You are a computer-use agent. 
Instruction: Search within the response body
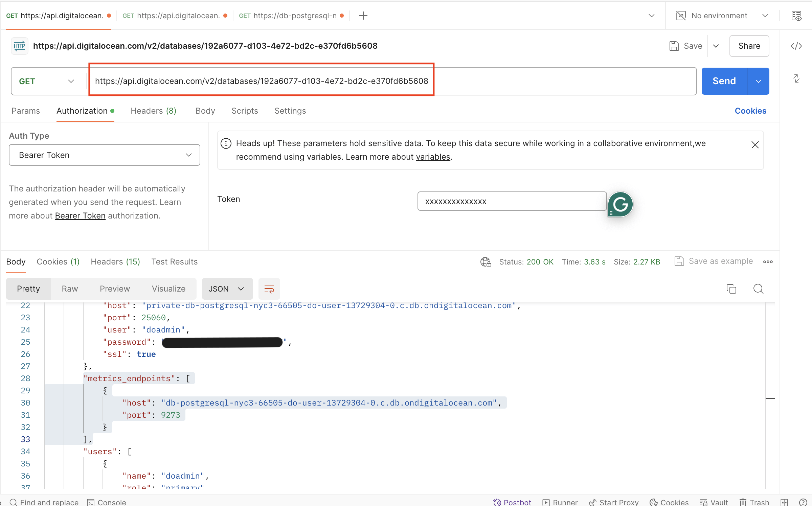(x=758, y=289)
